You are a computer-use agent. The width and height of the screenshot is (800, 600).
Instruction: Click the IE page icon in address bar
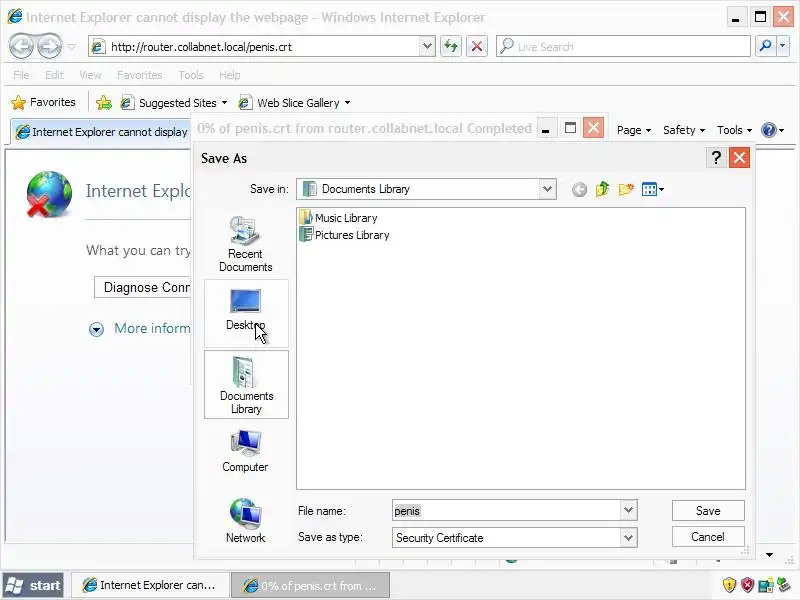(97, 47)
